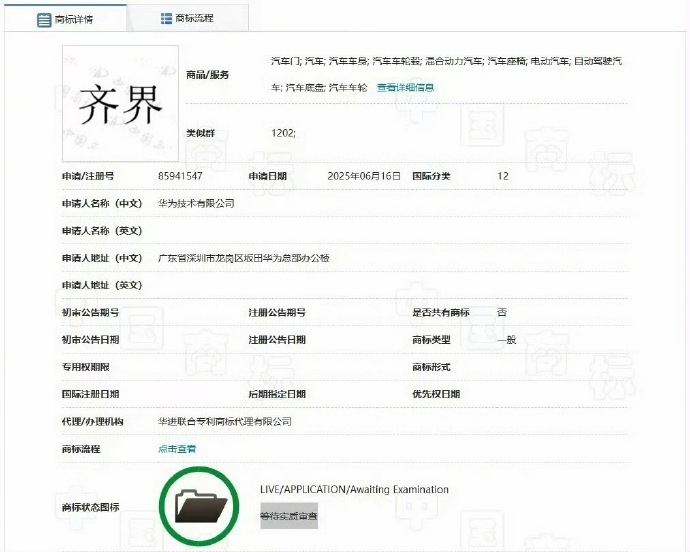Open the 查看详细信息 link

[x=405, y=88]
